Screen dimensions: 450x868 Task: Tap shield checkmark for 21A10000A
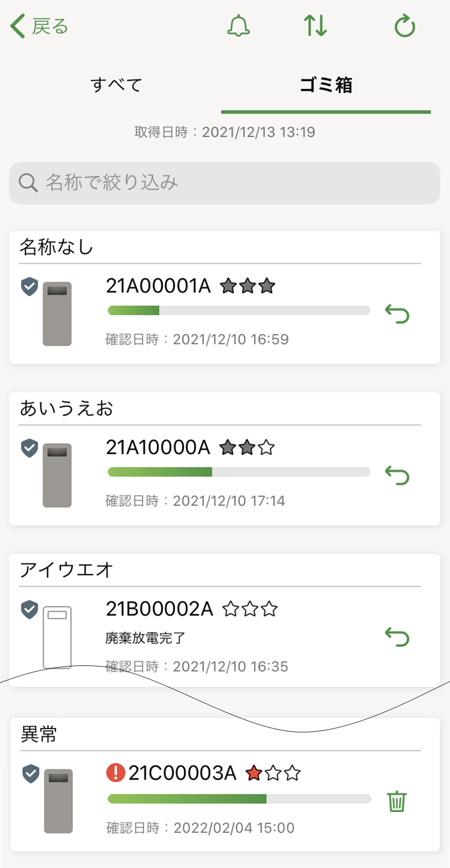pos(29,448)
